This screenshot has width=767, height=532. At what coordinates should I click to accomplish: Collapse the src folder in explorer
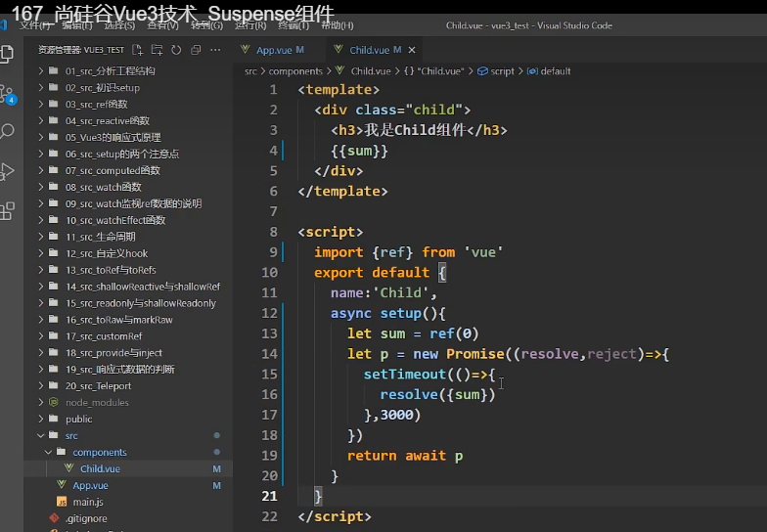(71, 436)
